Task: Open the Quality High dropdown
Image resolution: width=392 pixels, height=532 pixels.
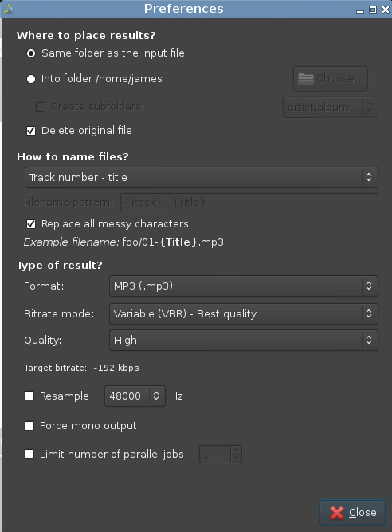Action: point(244,341)
